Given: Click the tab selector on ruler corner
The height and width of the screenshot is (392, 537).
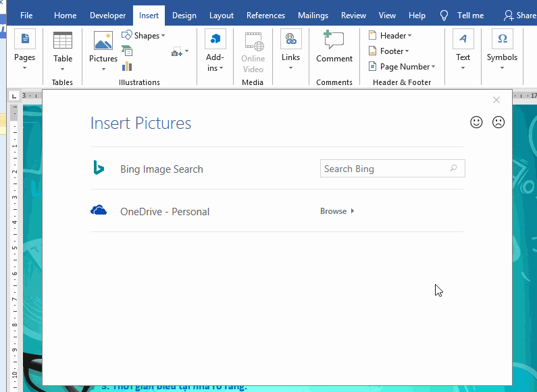Looking at the screenshot, I should (x=14, y=96).
